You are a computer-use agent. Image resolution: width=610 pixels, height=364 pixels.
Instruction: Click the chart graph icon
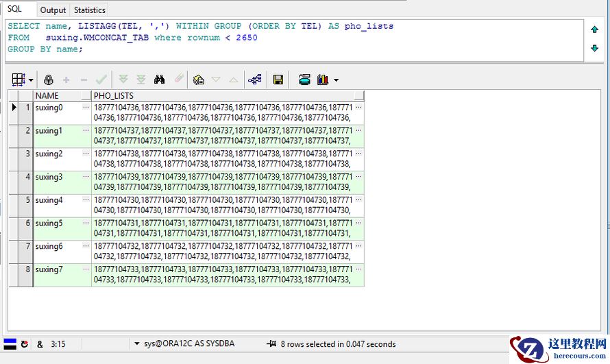(x=323, y=80)
